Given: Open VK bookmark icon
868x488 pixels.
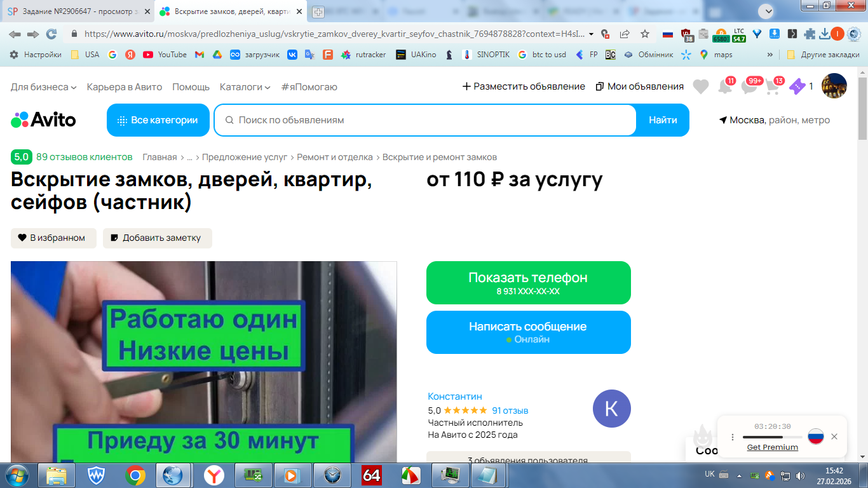Looking at the screenshot, I should coord(292,55).
